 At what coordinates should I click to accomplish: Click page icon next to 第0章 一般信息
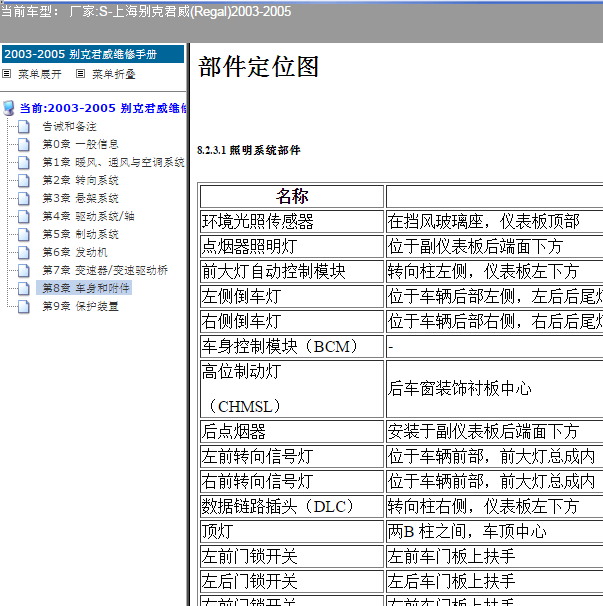tap(24, 145)
